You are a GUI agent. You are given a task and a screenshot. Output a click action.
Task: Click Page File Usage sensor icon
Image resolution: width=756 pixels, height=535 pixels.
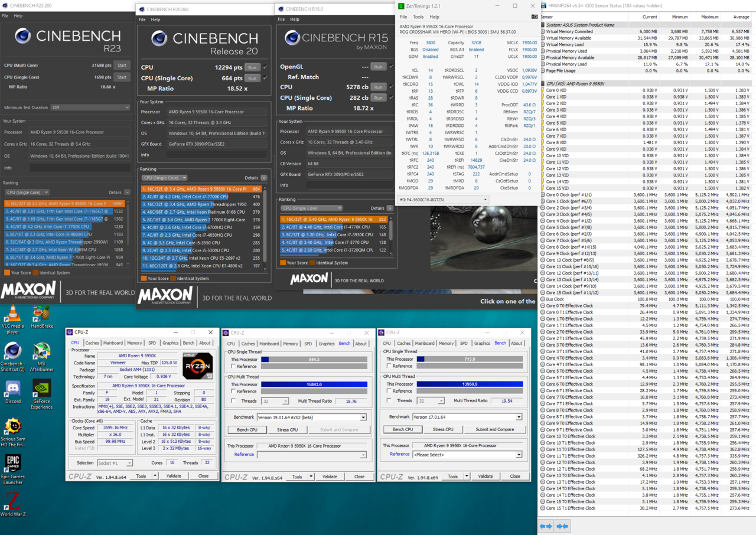point(543,70)
